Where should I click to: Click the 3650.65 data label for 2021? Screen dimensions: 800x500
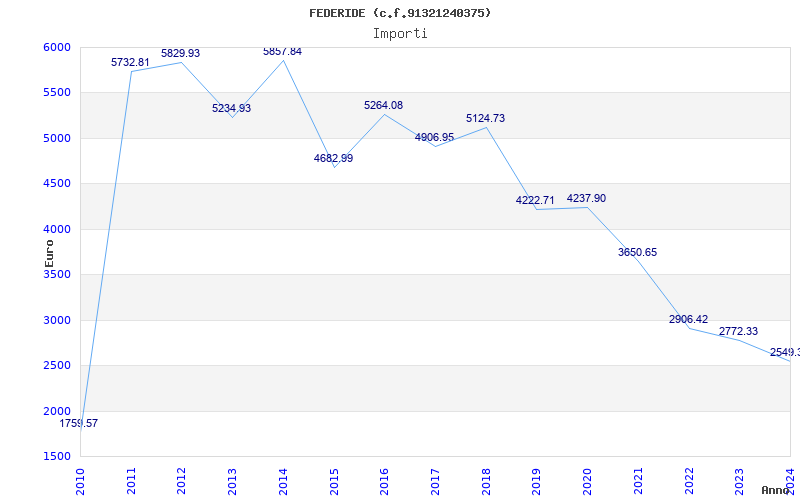[x=637, y=253]
